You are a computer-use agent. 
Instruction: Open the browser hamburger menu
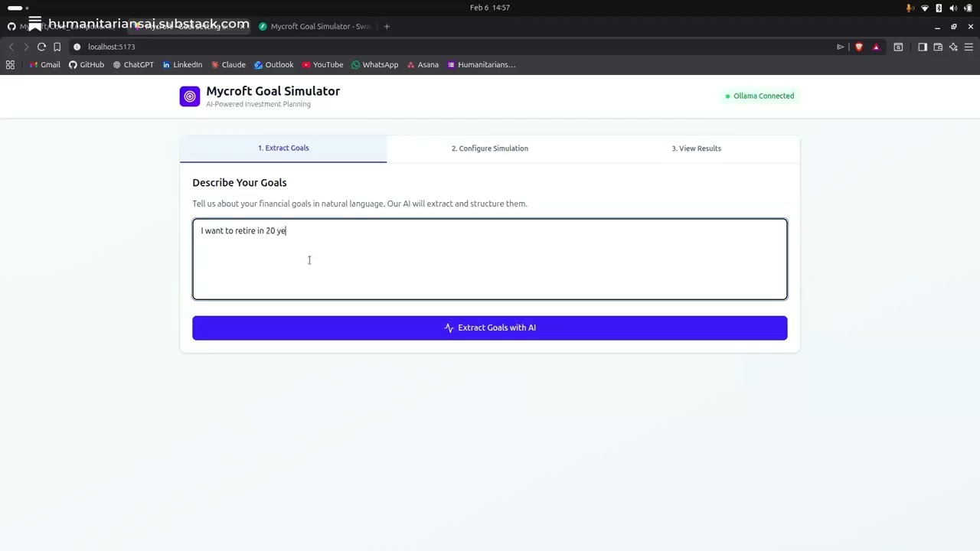point(969,47)
